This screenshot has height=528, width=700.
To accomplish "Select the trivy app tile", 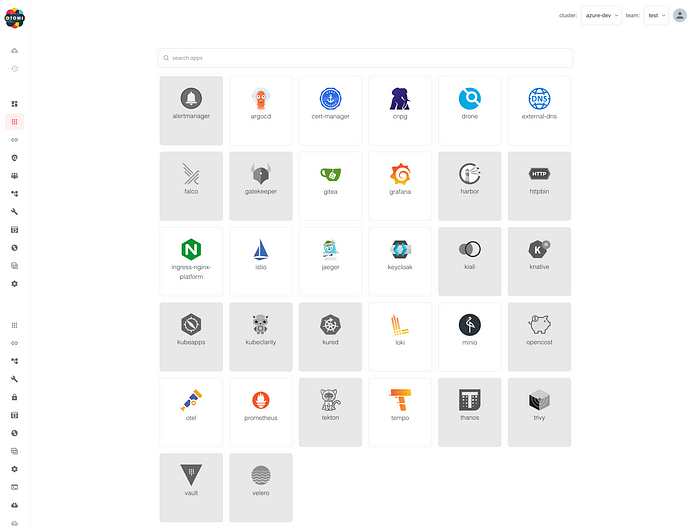I will point(539,412).
